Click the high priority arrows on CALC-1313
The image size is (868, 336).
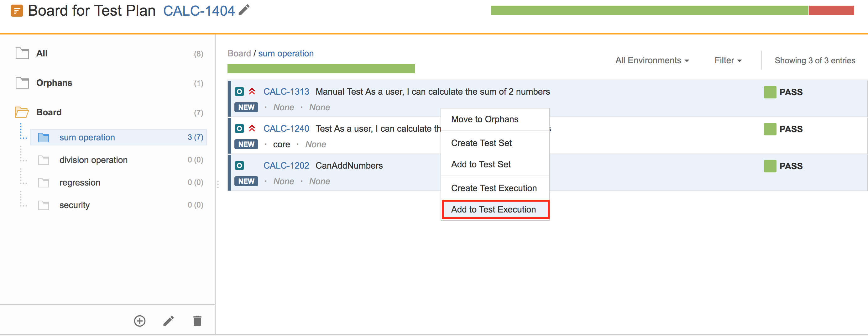[252, 91]
